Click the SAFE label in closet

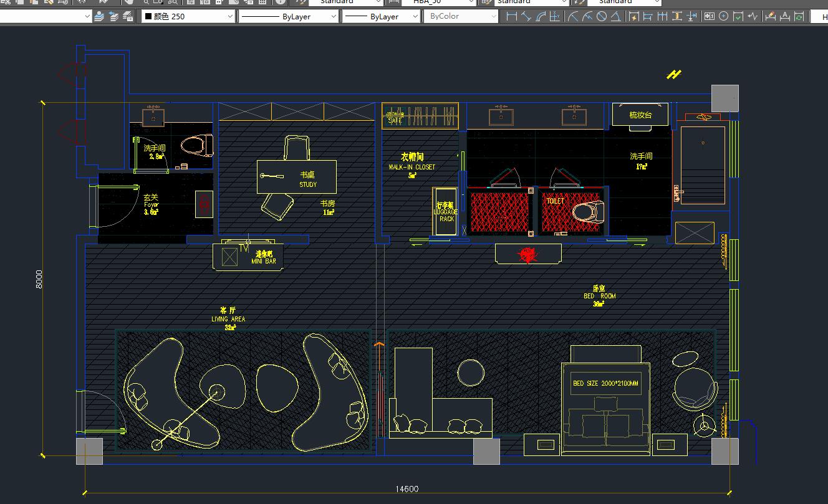click(x=395, y=121)
